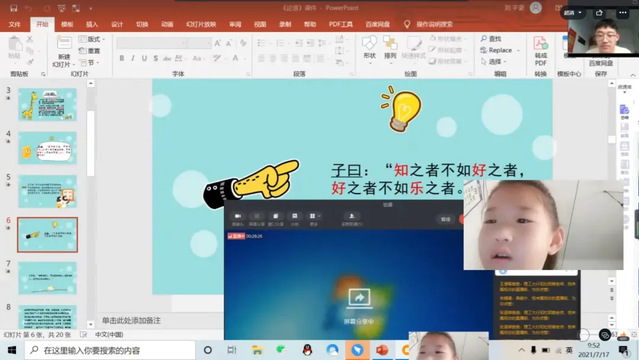
Task: Expand the Select (选择) dropdown
Action: click(x=493, y=62)
